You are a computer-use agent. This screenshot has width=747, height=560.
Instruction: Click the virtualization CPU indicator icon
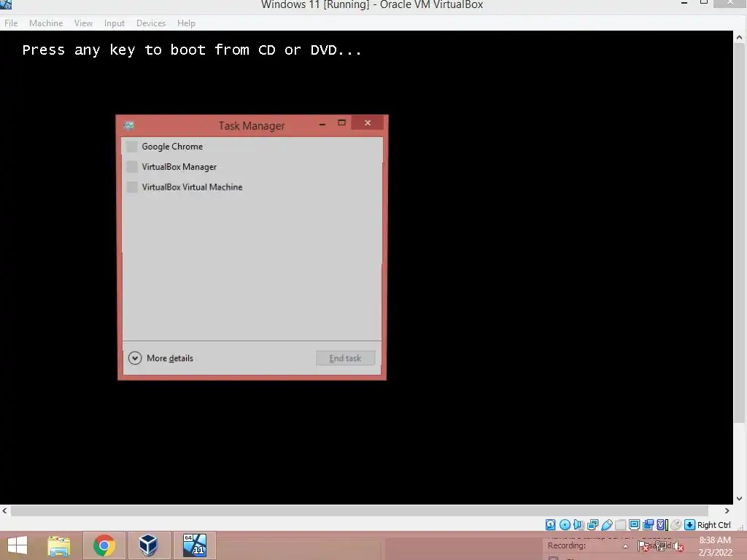pos(662,525)
